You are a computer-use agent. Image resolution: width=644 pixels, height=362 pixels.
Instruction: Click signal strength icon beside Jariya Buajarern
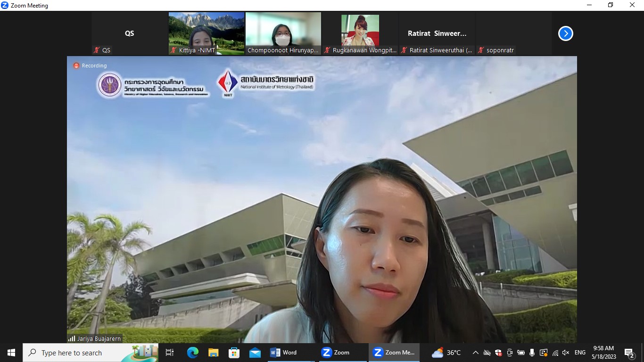pyautogui.click(x=72, y=338)
